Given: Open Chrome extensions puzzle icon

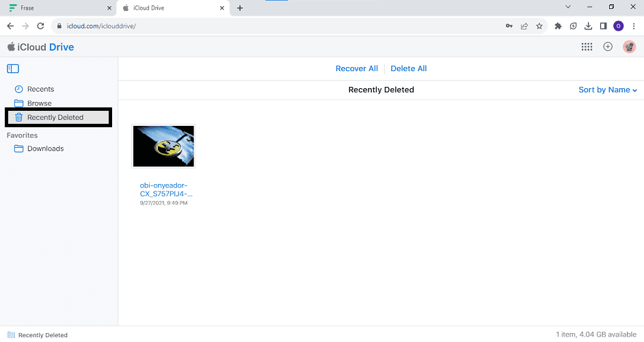Looking at the screenshot, I should 558,26.
